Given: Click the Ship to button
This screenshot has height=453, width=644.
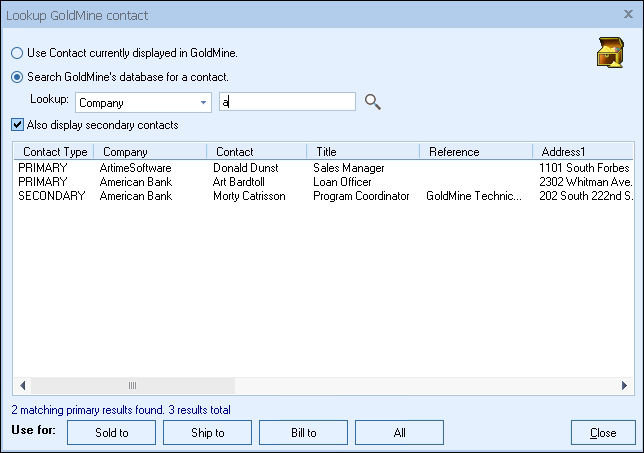Looking at the screenshot, I should click(207, 433).
